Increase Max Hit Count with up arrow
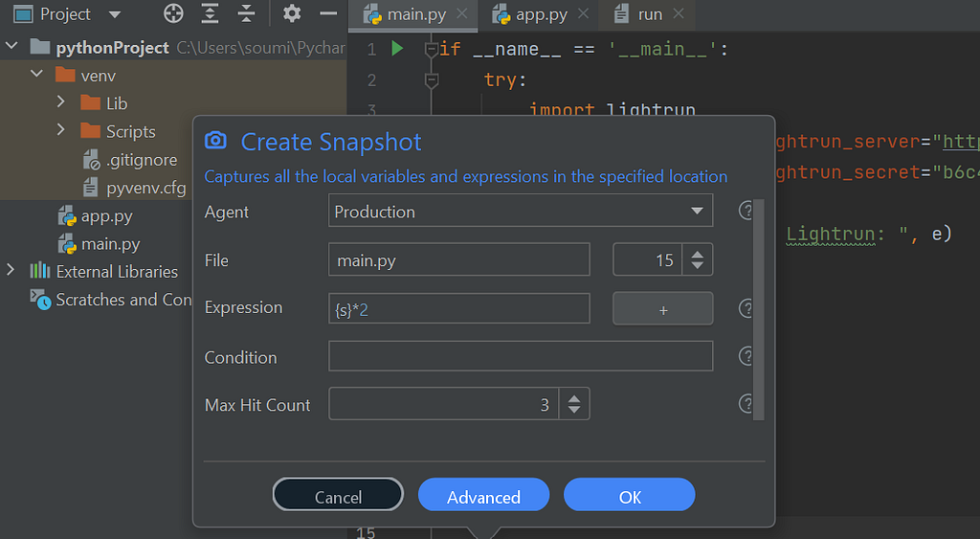This screenshot has width=980, height=539. [574, 397]
